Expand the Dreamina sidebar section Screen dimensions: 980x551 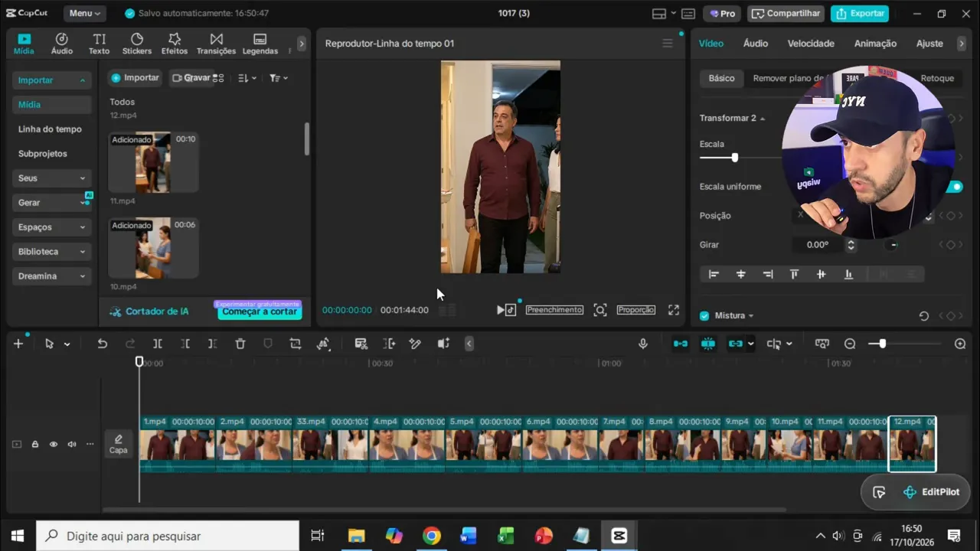52,276
